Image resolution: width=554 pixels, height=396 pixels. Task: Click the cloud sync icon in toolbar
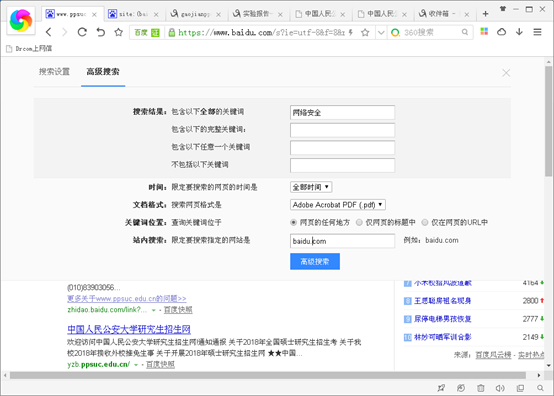tap(501, 32)
